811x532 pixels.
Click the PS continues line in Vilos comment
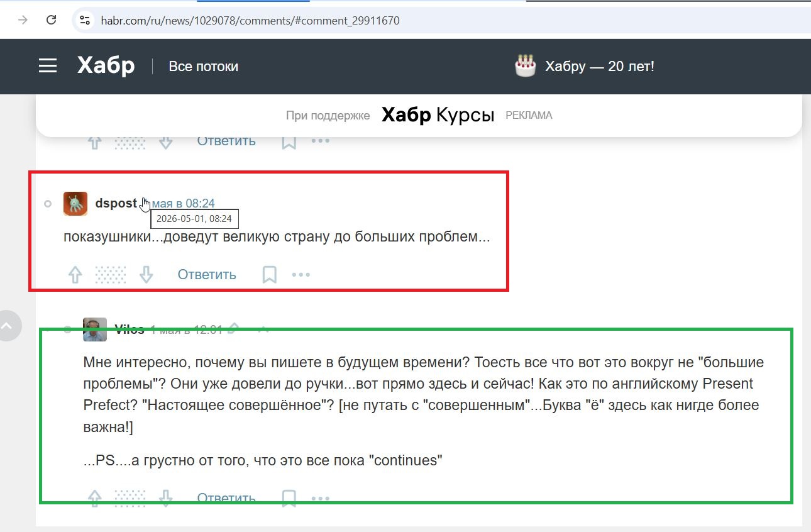pos(263,460)
